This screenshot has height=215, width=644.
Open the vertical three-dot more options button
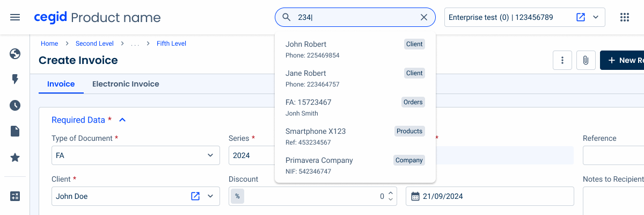pyautogui.click(x=562, y=60)
